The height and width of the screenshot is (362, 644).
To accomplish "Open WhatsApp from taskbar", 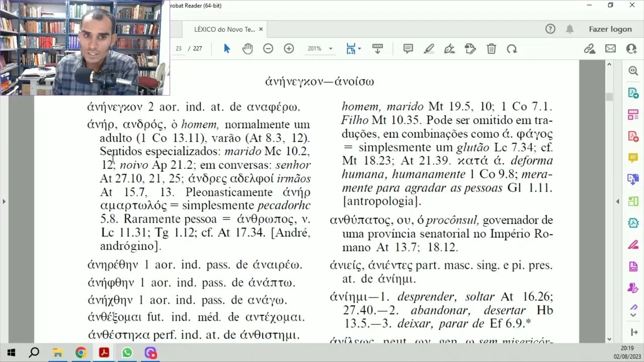I will pyautogui.click(x=127, y=352).
